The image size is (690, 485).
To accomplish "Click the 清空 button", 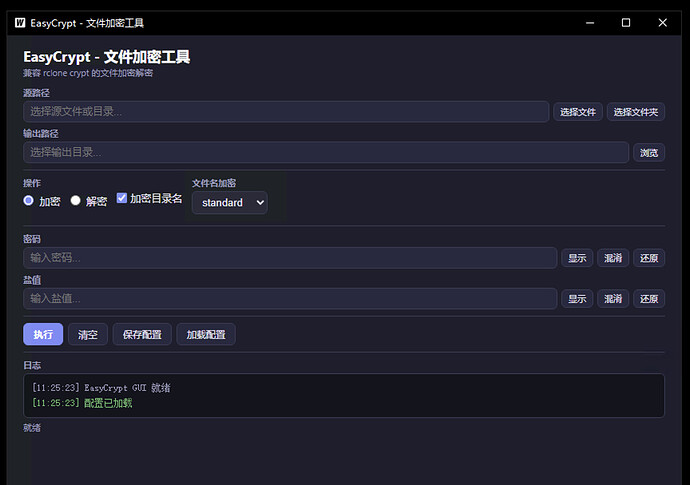I will coord(88,334).
